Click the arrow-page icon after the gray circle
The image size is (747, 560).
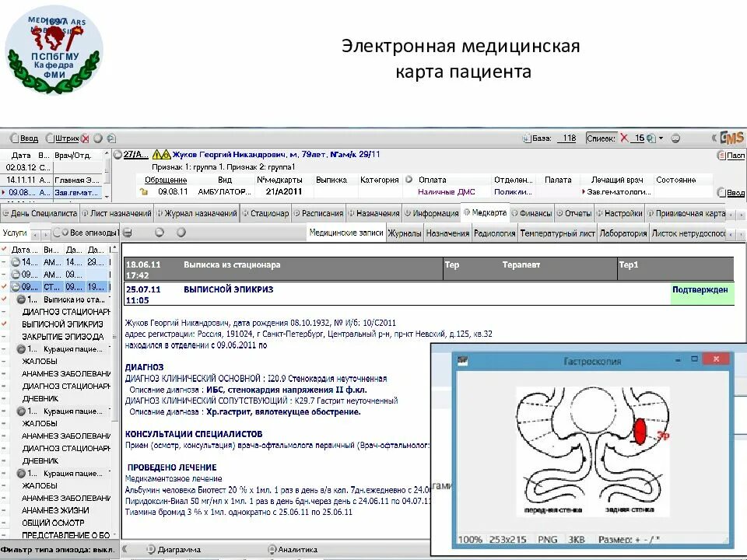coord(111,138)
